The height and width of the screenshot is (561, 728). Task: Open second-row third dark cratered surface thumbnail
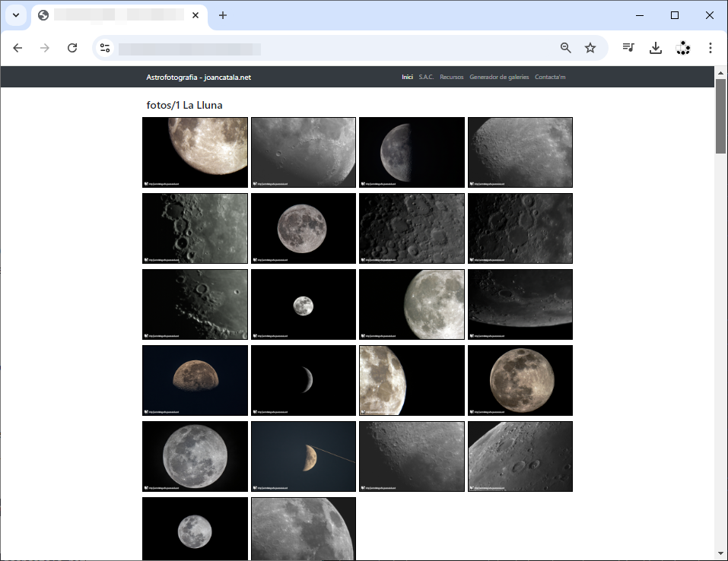[412, 228]
